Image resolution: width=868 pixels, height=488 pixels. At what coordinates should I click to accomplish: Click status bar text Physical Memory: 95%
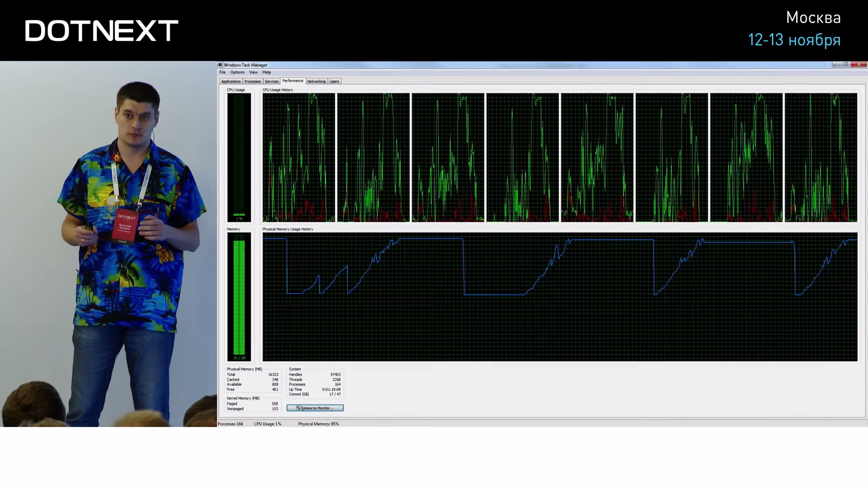point(318,424)
